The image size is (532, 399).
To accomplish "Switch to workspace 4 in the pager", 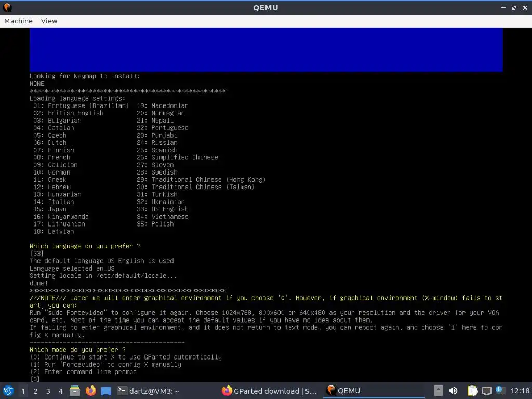I will [x=61, y=391].
